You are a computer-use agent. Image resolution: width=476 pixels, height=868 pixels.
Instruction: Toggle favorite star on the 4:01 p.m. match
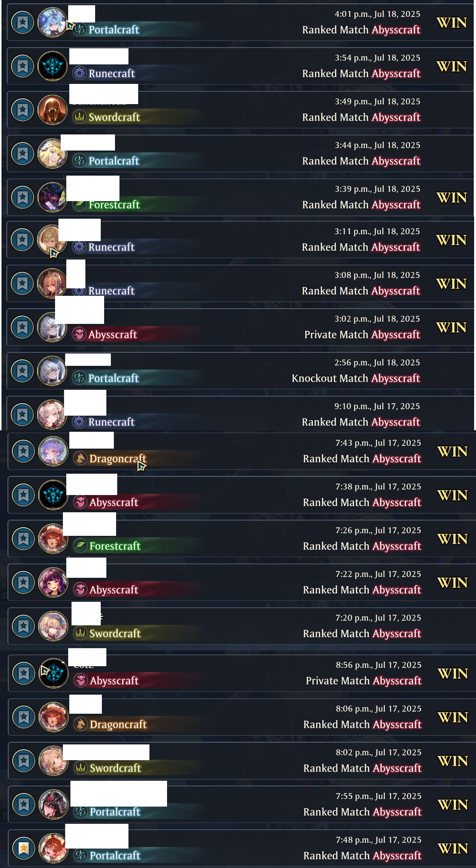pyautogui.click(x=22, y=22)
